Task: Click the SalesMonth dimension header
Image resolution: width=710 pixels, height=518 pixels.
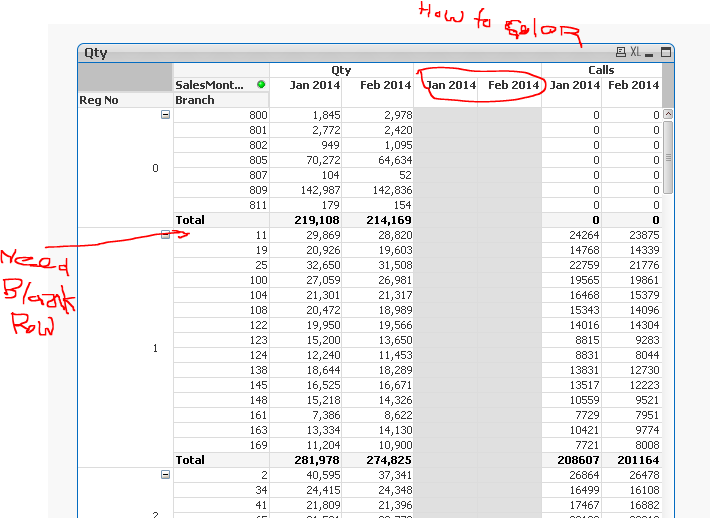Action: click(209, 85)
